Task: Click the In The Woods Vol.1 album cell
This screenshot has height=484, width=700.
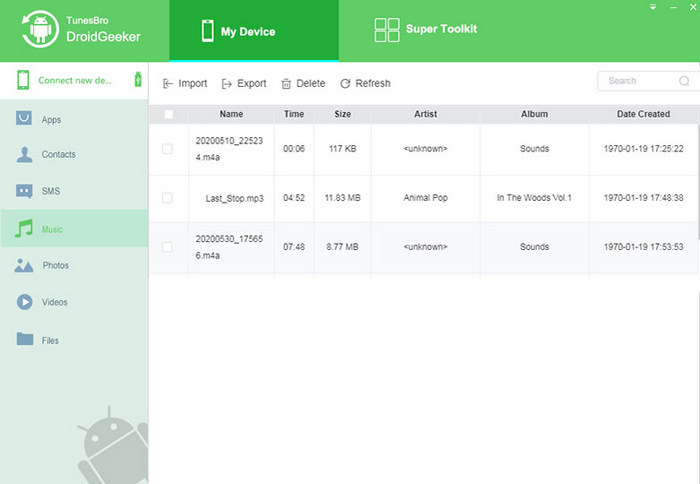Action: tap(534, 198)
